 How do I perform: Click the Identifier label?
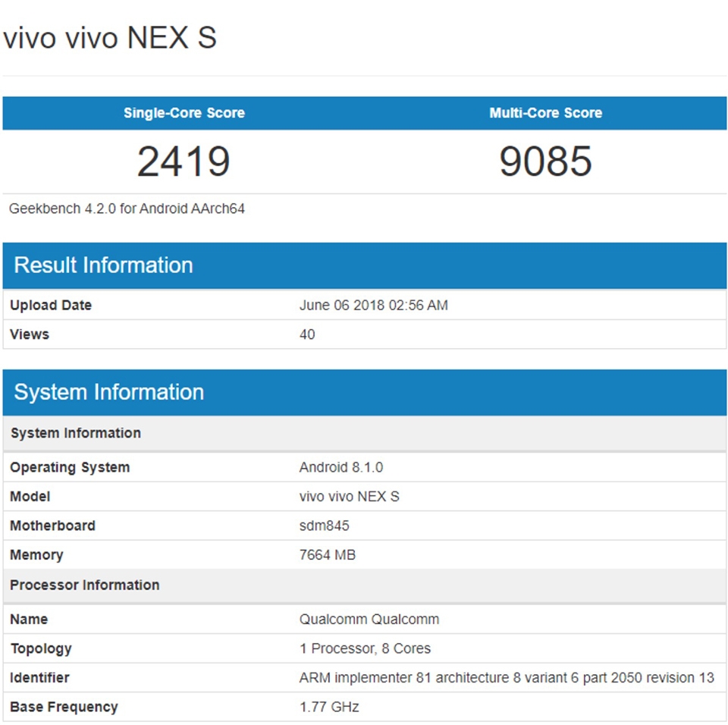(39, 678)
